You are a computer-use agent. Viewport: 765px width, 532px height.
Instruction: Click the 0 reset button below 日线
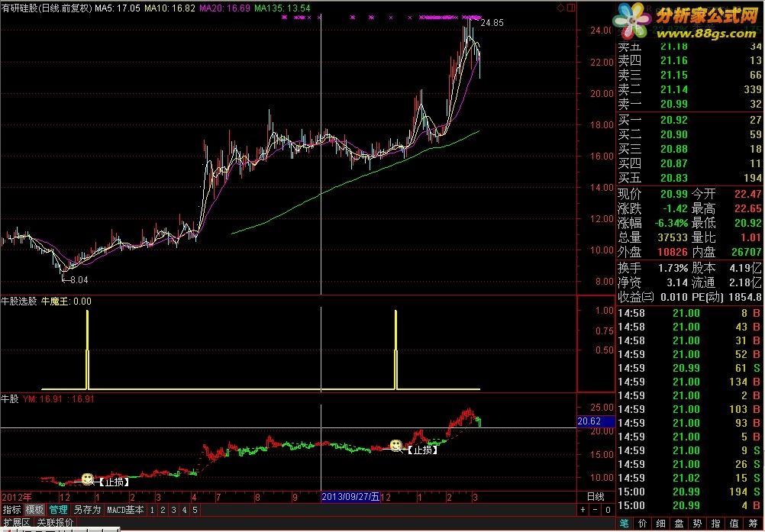point(608,510)
